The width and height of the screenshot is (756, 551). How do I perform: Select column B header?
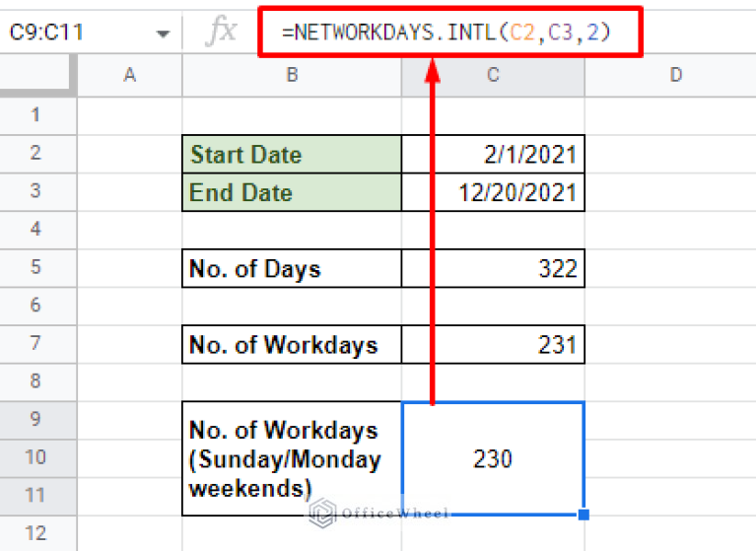click(x=292, y=75)
